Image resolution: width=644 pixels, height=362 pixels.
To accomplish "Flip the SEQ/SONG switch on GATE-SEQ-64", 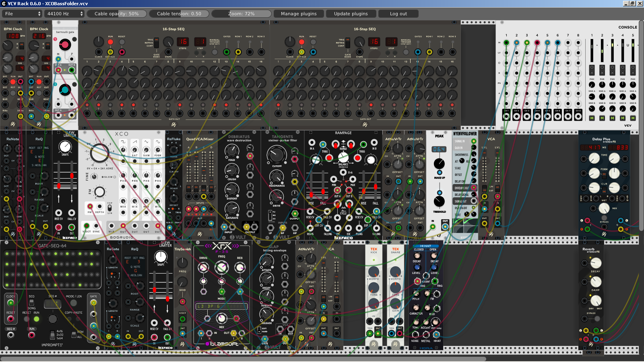I will (x=31, y=302).
